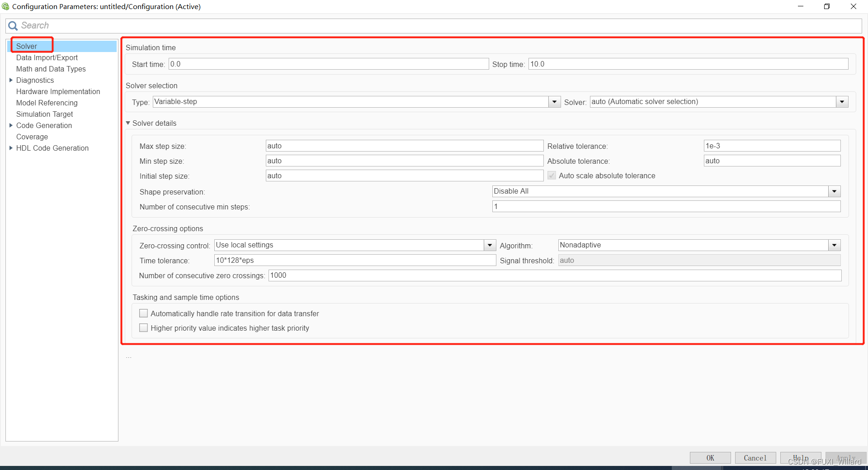Image resolution: width=868 pixels, height=470 pixels.
Task: Click the Initial step size field
Action: coord(405,176)
